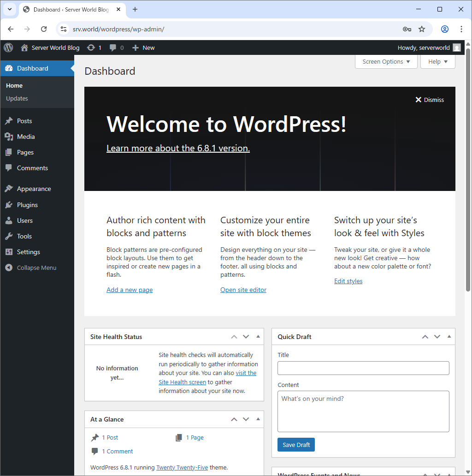
Task: Click 'Howdy, serverworld' account text
Action: [424, 48]
